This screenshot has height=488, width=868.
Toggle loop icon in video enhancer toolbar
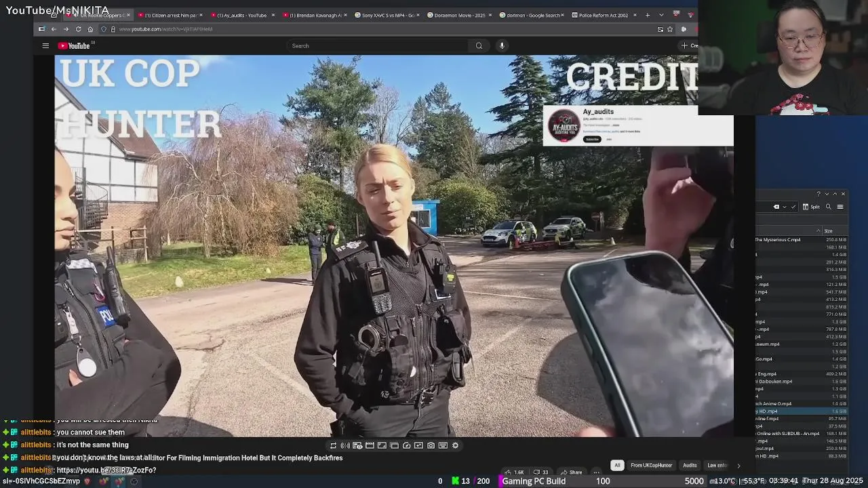point(333,445)
